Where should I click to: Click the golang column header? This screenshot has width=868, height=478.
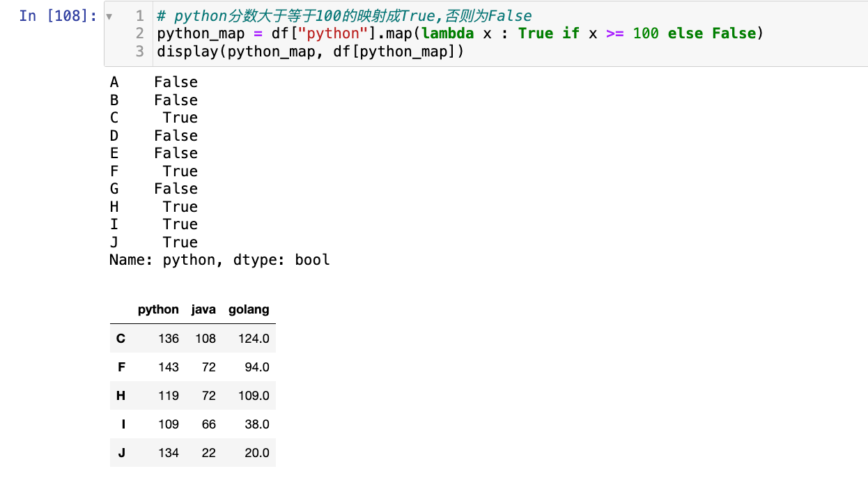249,310
